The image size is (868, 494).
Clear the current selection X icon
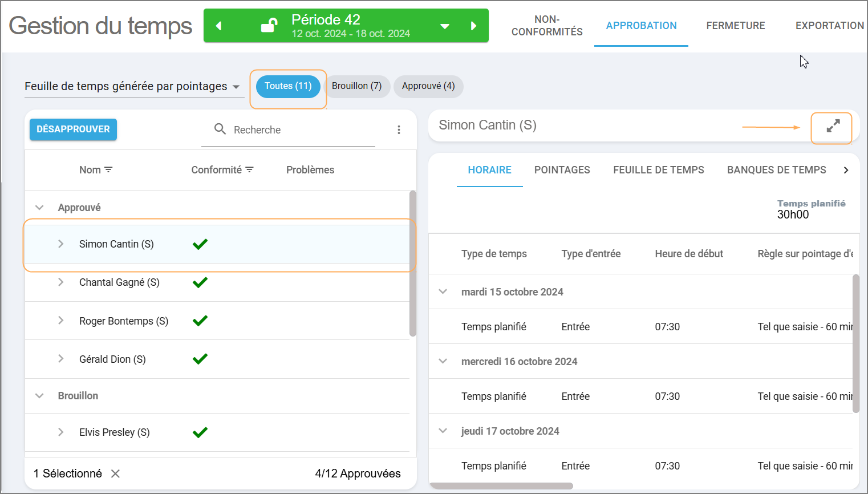point(115,473)
